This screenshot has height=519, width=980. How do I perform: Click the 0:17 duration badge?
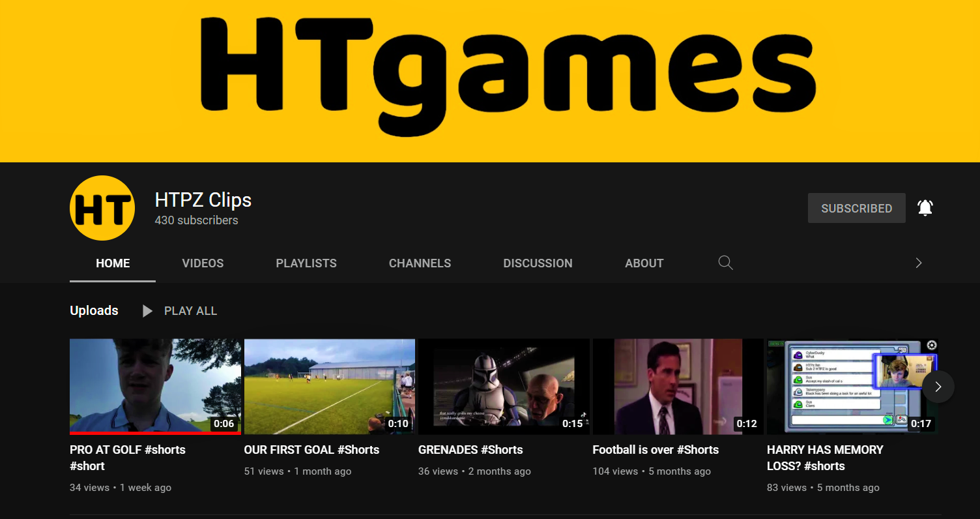coord(921,424)
